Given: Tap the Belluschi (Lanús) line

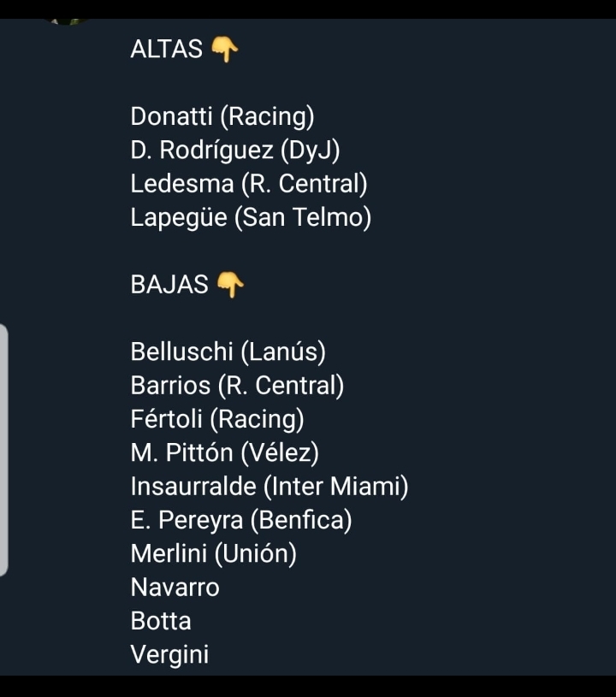Looking at the screenshot, I should [228, 351].
